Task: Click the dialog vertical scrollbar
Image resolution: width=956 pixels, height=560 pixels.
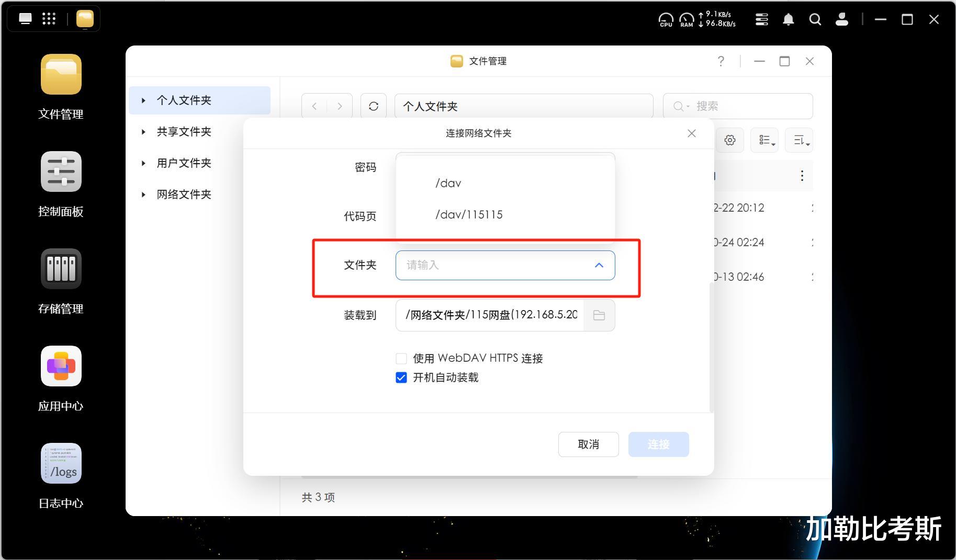Action: 711,348
